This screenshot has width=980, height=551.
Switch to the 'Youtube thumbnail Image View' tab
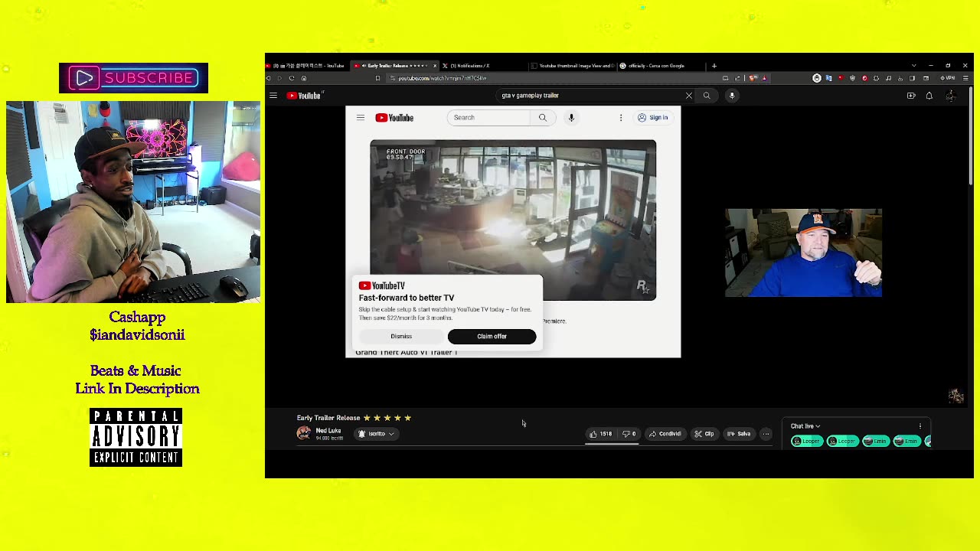[x=574, y=66]
